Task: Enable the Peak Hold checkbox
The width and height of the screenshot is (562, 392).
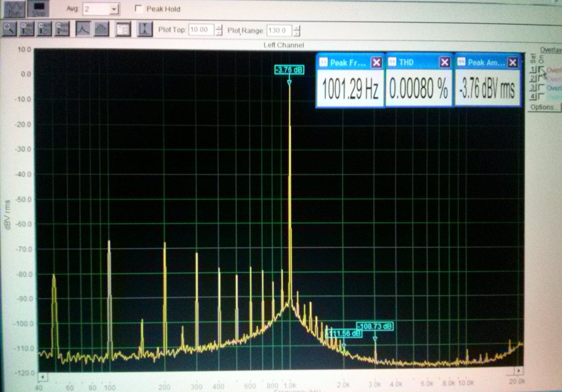Action: click(138, 9)
